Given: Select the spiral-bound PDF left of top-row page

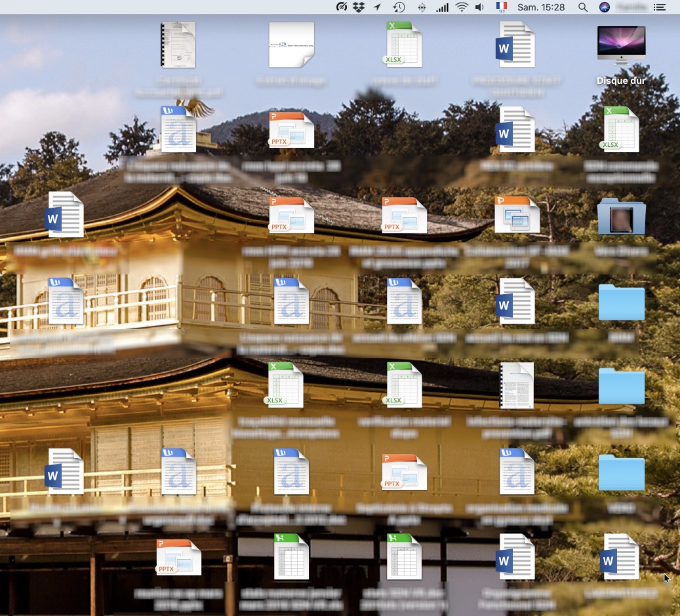Looking at the screenshot, I should [178, 45].
